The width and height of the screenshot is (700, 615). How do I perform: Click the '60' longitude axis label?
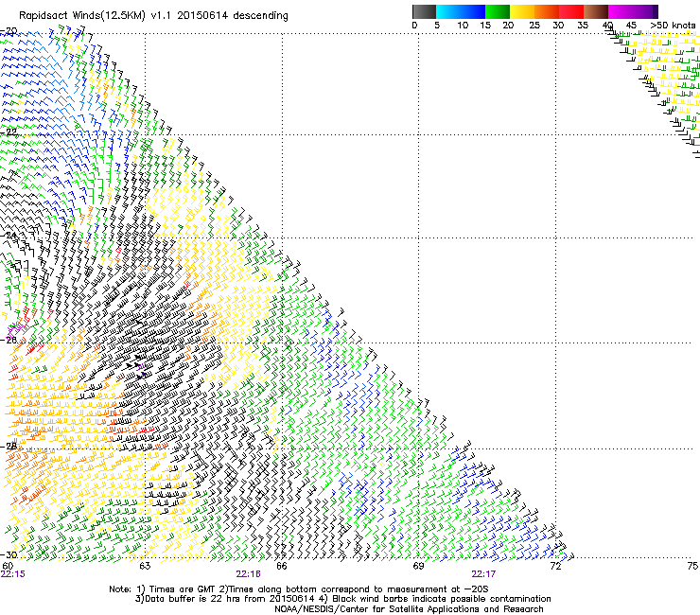[8, 566]
